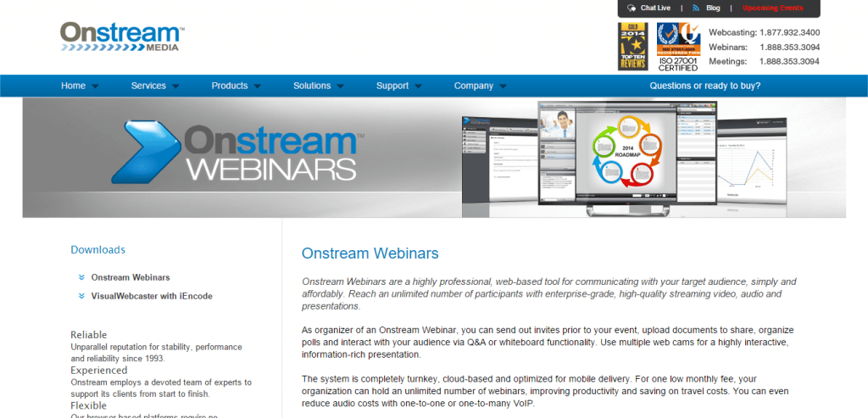Expand the Solutions menu arrow
Viewport: 868px width, 418px height.
340,86
